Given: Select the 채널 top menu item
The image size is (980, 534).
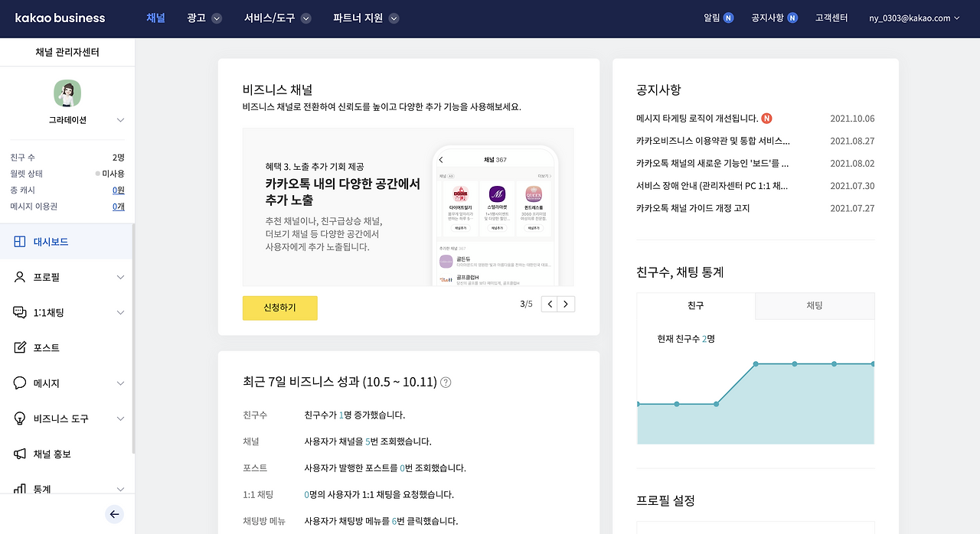Looking at the screenshot, I should [x=155, y=18].
